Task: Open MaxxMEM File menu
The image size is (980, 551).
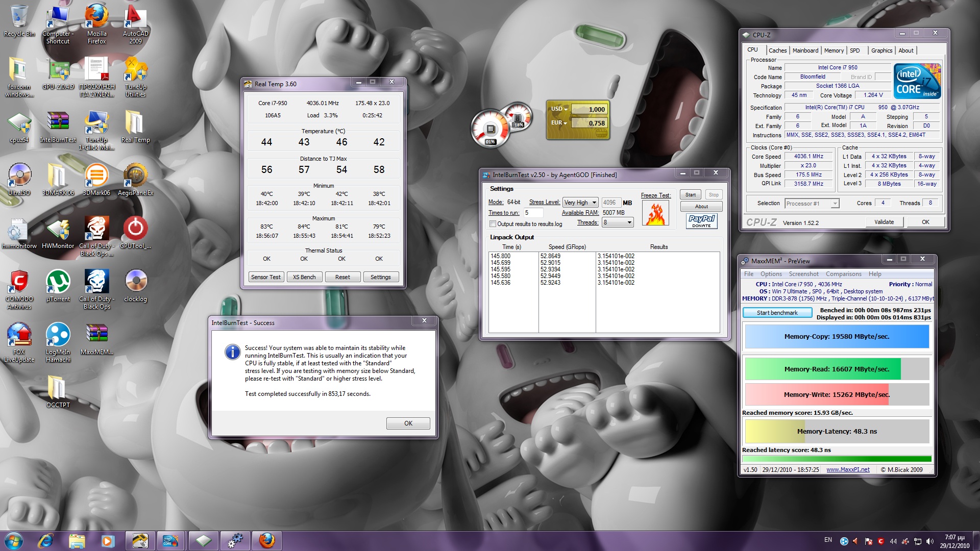Action: (748, 274)
